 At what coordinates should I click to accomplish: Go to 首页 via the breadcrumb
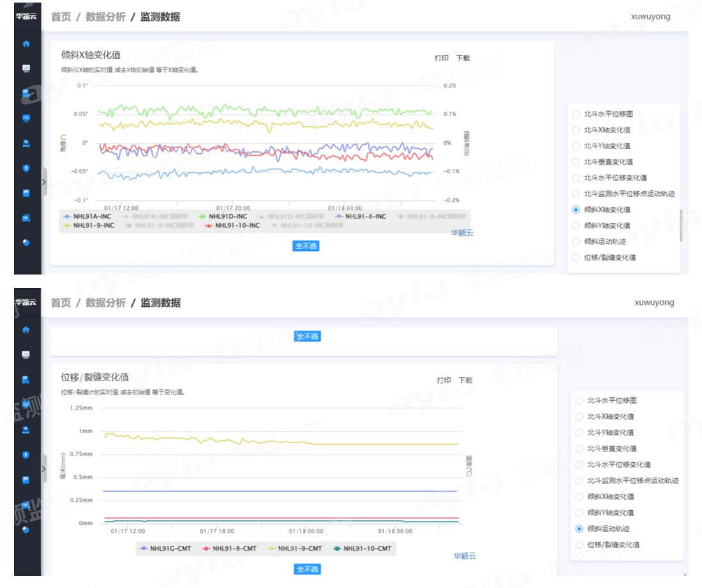(59, 17)
